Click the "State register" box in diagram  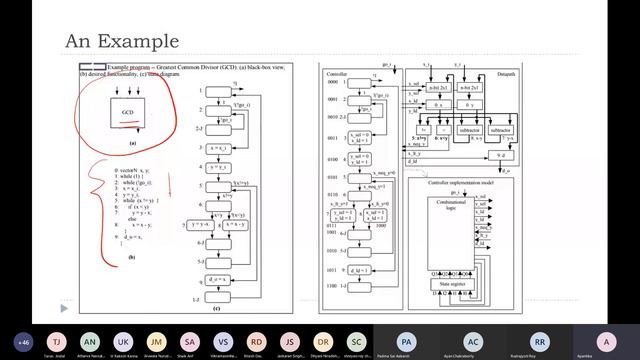(x=452, y=284)
